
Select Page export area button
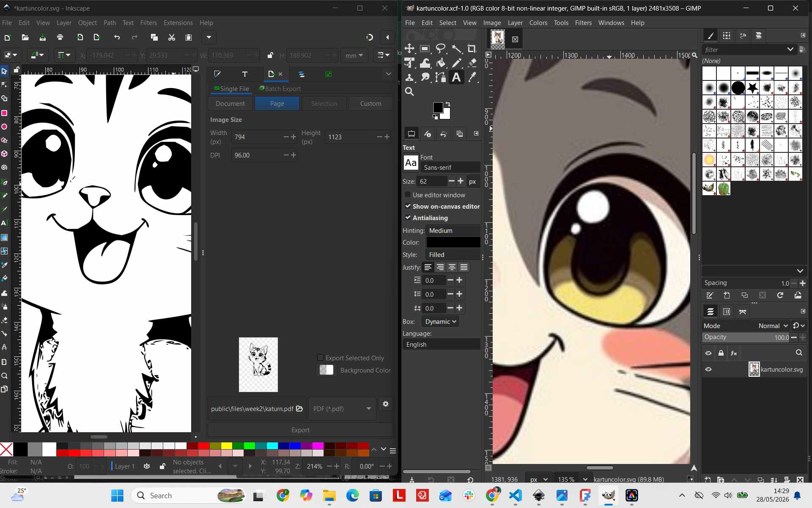pos(277,103)
